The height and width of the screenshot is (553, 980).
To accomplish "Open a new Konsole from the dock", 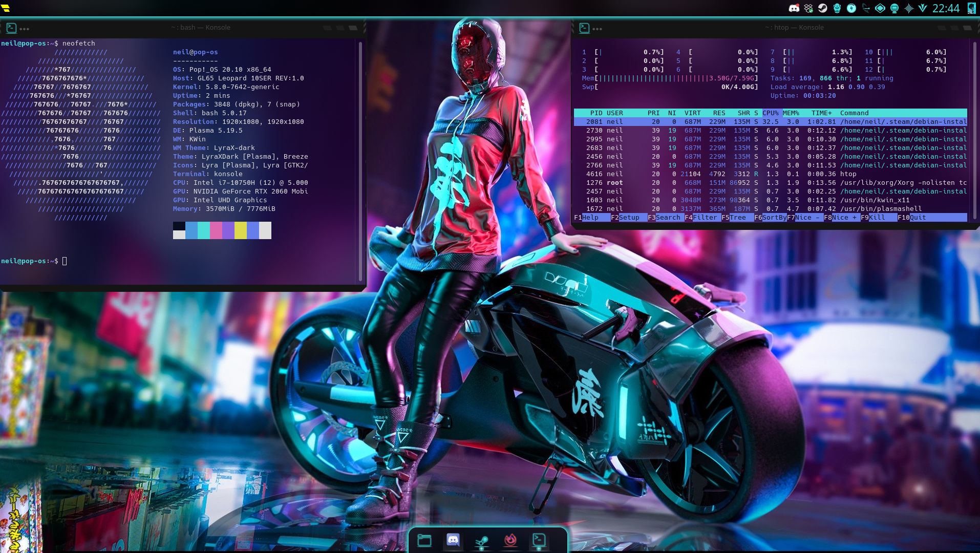I will pos(538,540).
